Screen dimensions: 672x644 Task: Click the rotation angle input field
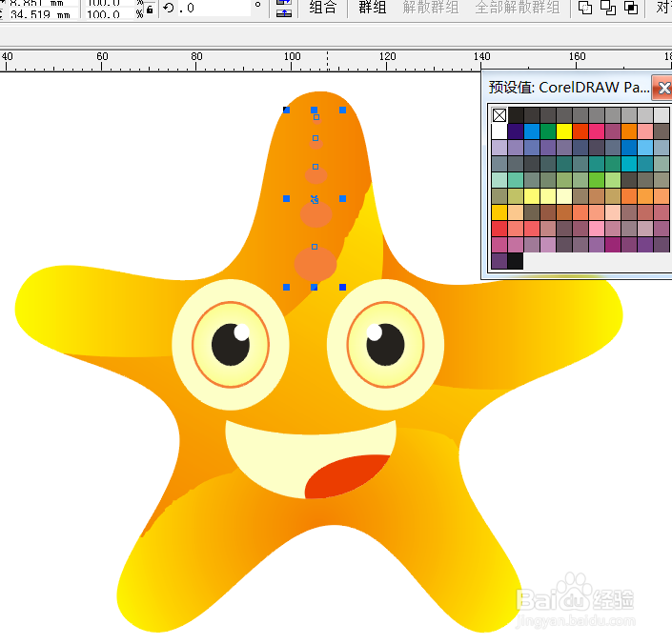click(213, 8)
